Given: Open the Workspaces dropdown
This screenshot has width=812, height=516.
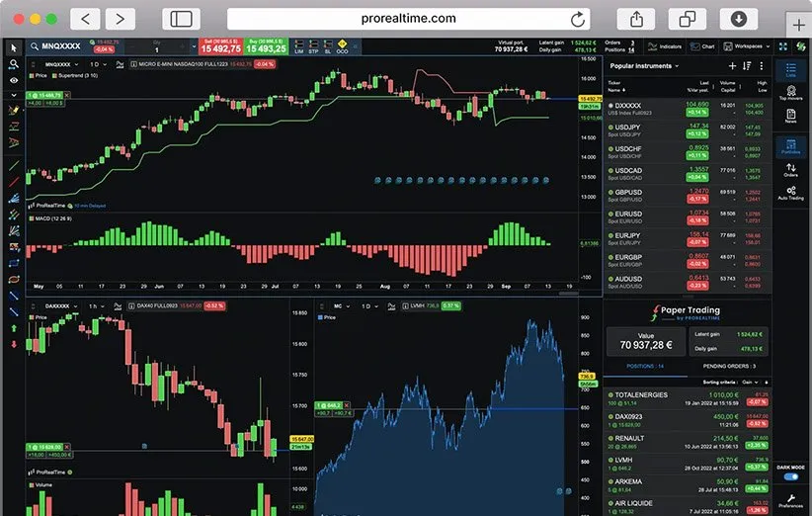Looking at the screenshot, I should tap(747, 45).
